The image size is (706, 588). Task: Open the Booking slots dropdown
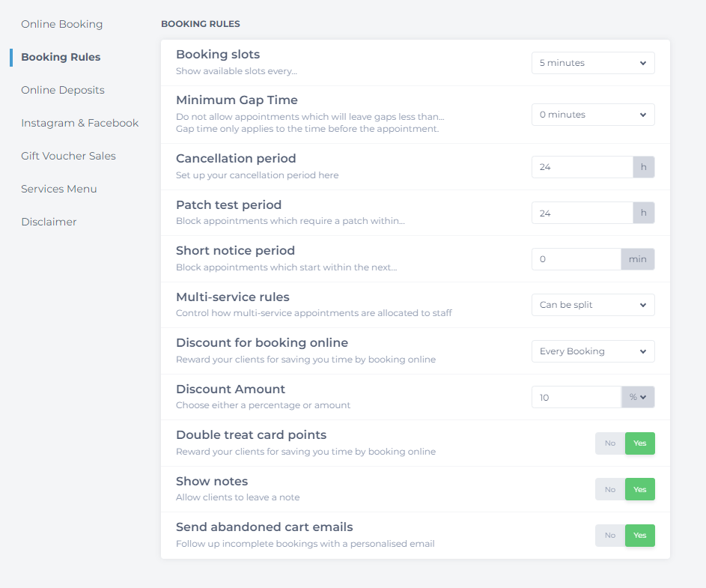tap(592, 63)
